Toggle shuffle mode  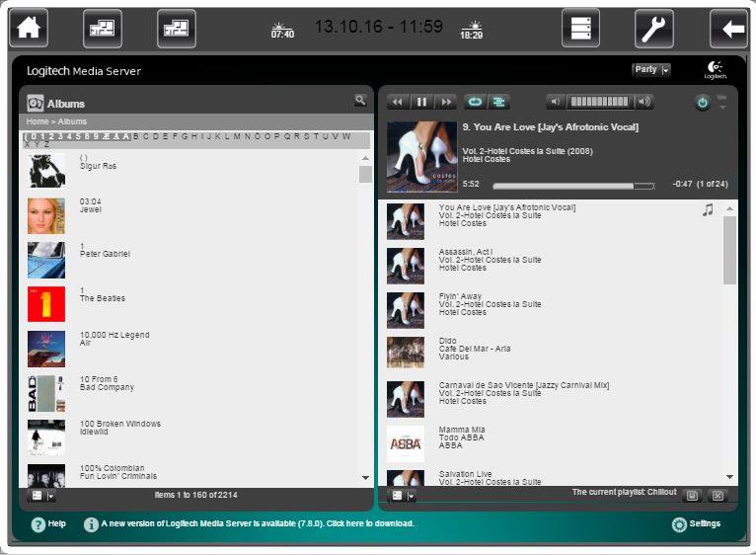[x=498, y=102]
